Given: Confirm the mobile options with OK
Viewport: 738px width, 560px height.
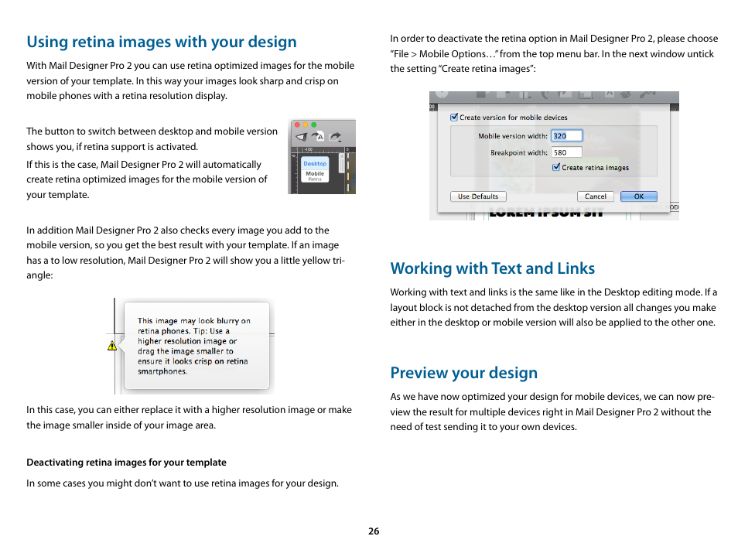Looking at the screenshot, I should 639,196.
